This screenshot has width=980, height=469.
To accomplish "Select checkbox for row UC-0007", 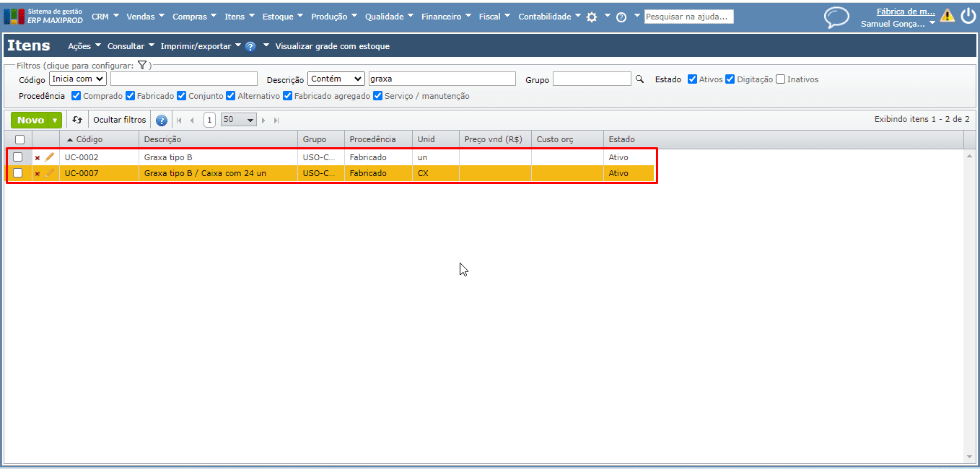I will coord(18,173).
